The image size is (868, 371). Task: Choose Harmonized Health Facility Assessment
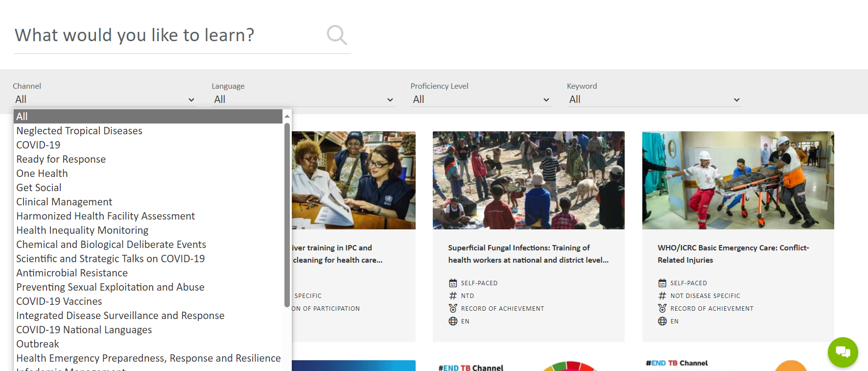tap(148, 216)
